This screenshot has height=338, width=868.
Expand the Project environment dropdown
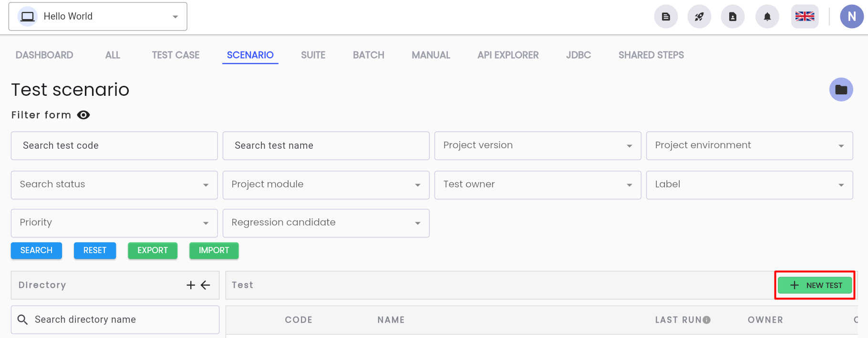tap(749, 145)
